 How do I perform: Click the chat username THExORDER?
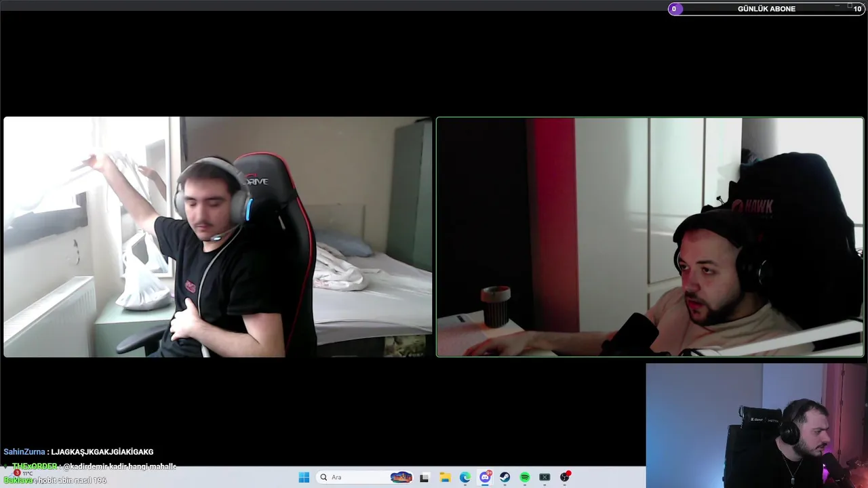[x=35, y=466]
